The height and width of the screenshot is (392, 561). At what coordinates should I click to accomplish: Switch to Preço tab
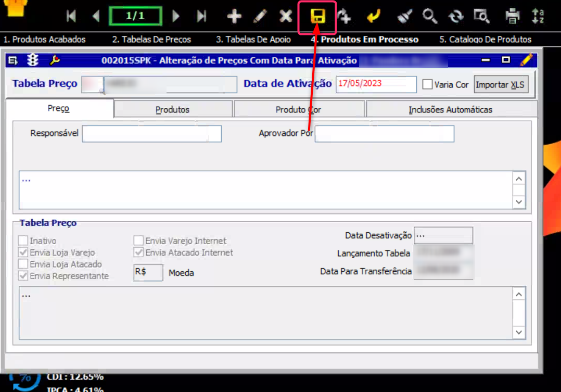(x=59, y=108)
